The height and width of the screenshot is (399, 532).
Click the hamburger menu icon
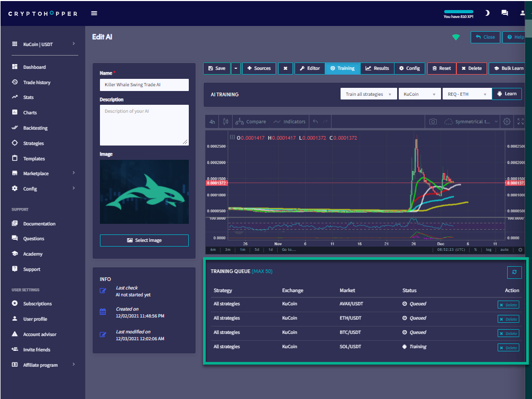(x=94, y=13)
